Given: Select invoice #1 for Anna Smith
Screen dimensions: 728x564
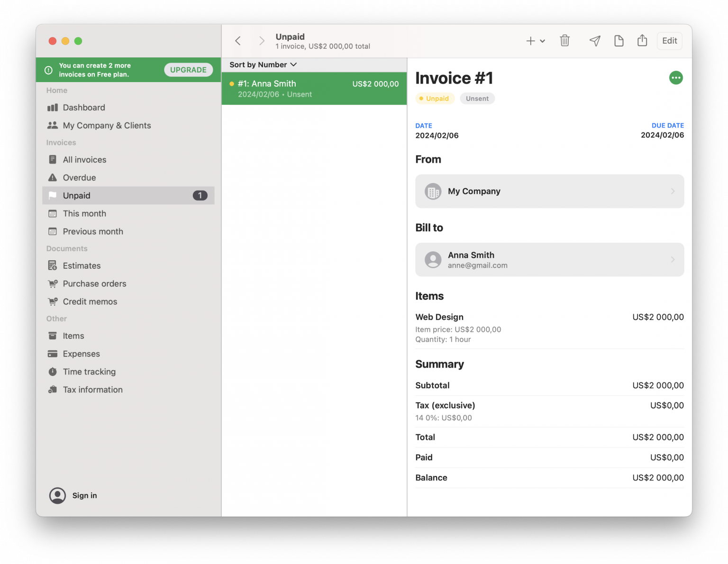Looking at the screenshot, I should tap(314, 89).
